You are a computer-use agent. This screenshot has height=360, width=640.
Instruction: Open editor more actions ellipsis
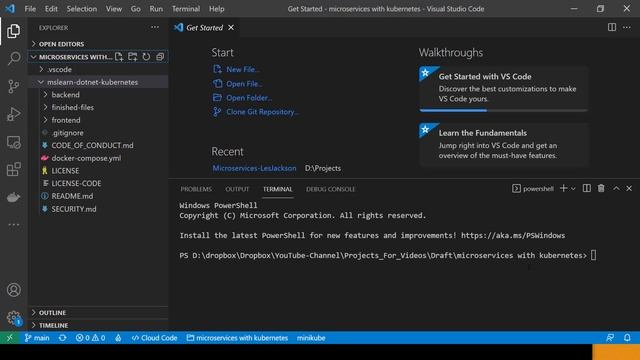tap(627, 27)
